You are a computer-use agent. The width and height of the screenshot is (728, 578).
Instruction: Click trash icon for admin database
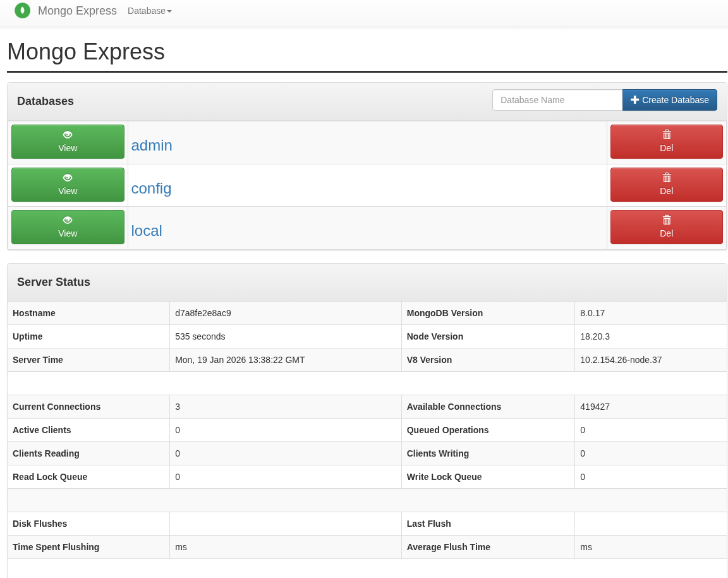[667, 135]
